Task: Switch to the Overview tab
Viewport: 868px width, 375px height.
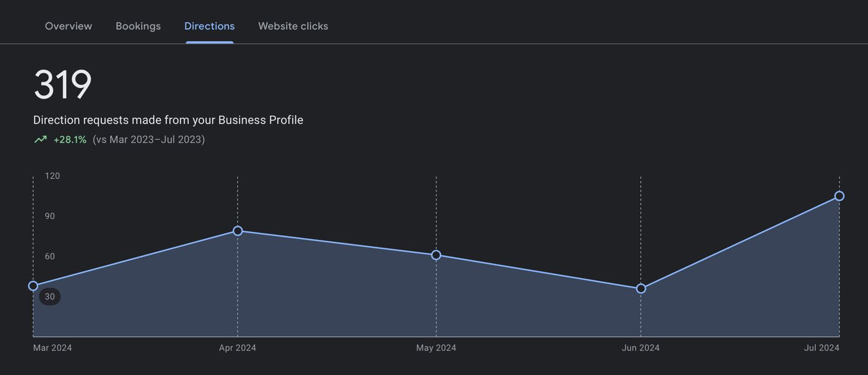Action: tap(68, 26)
